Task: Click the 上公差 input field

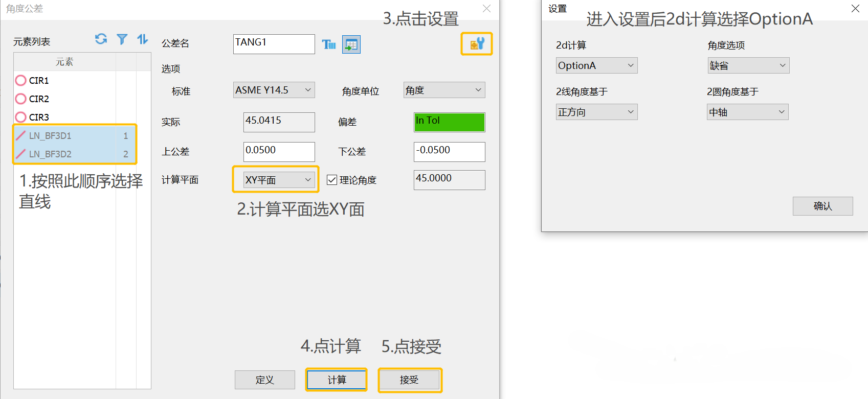Action: click(279, 152)
